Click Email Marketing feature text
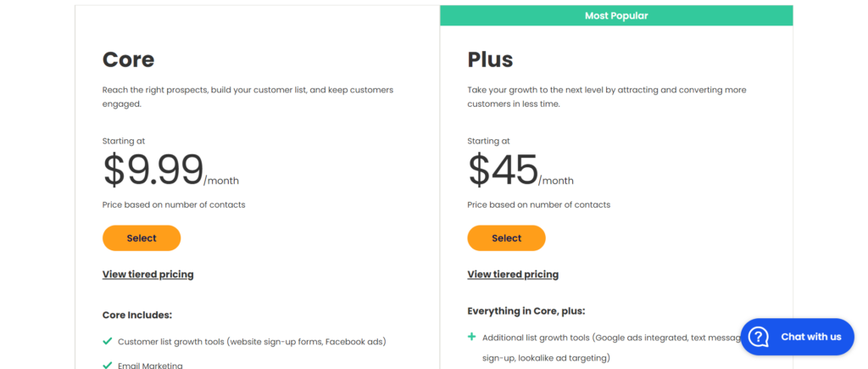Viewport: 868px width, 369px height. pyautogui.click(x=150, y=366)
